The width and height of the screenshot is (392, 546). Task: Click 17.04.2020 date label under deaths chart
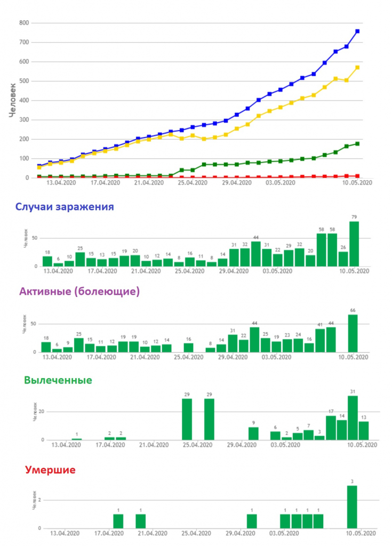coord(109,533)
